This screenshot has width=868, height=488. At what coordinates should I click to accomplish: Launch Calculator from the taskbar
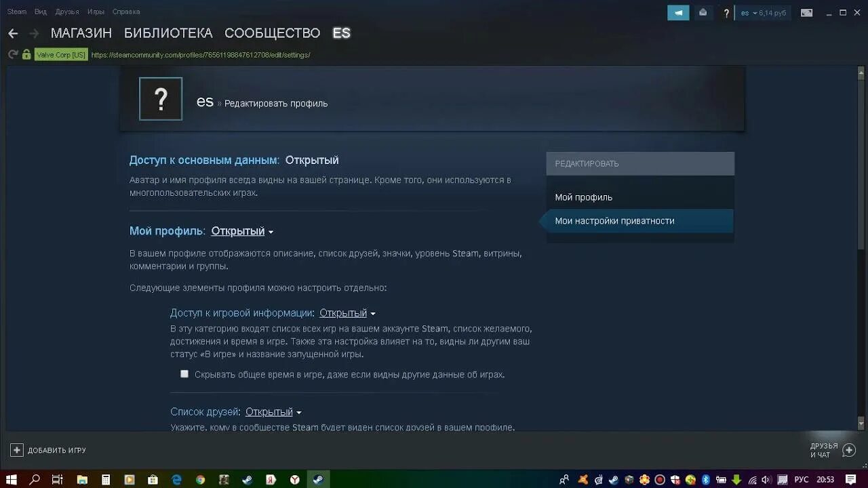(106, 479)
